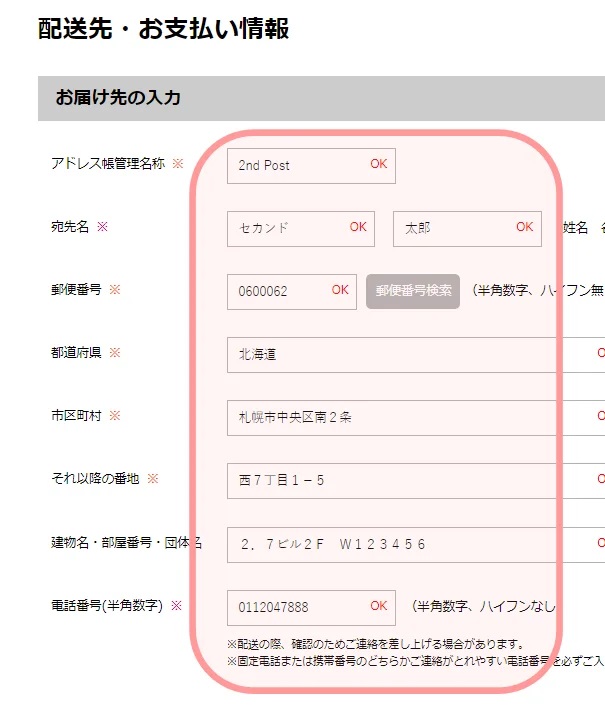Click the 建物名・部屋番号・団体名 label
The width and height of the screenshot is (605, 727).
(x=126, y=542)
